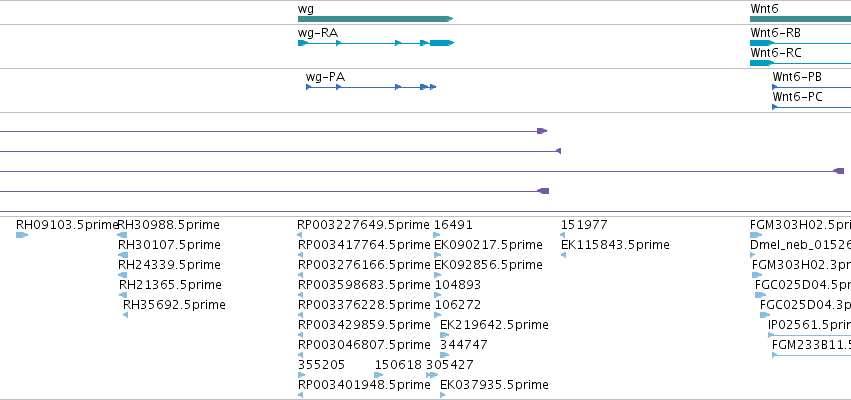
Task: Select feature RP003046807.5prime
Action: coord(301,355)
